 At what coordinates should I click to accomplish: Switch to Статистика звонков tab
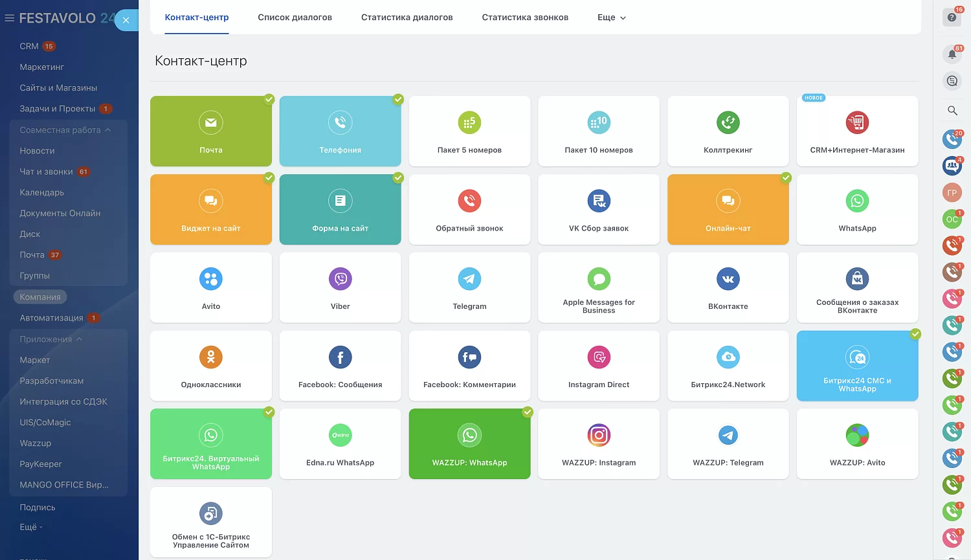[525, 17]
